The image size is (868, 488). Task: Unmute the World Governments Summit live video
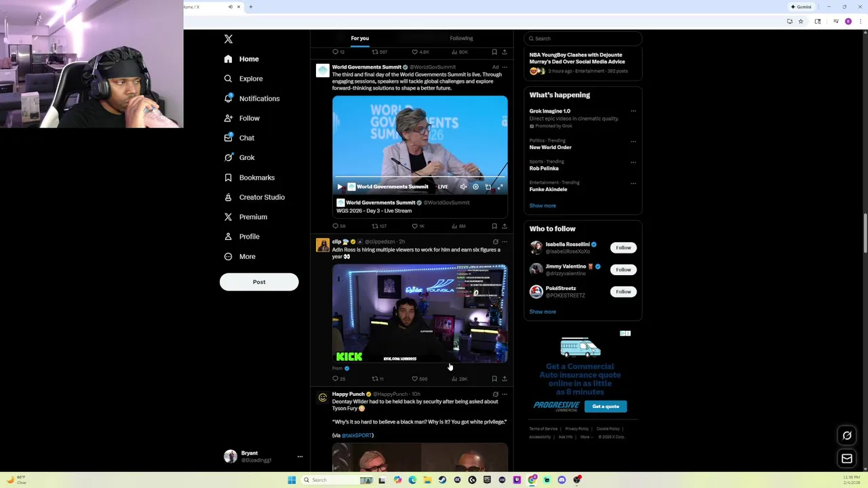(x=463, y=186)
